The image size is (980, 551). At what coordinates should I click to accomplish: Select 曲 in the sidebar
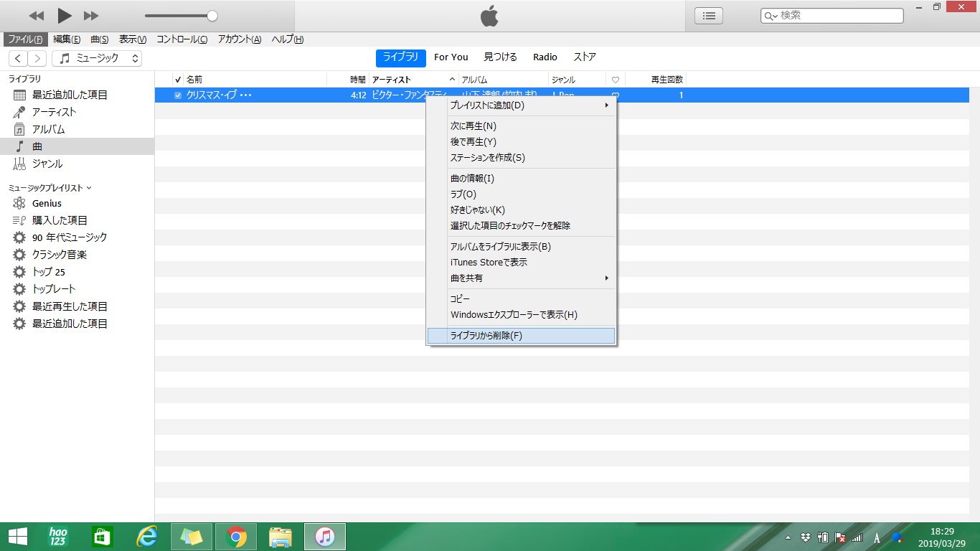(x=77, y=146)
